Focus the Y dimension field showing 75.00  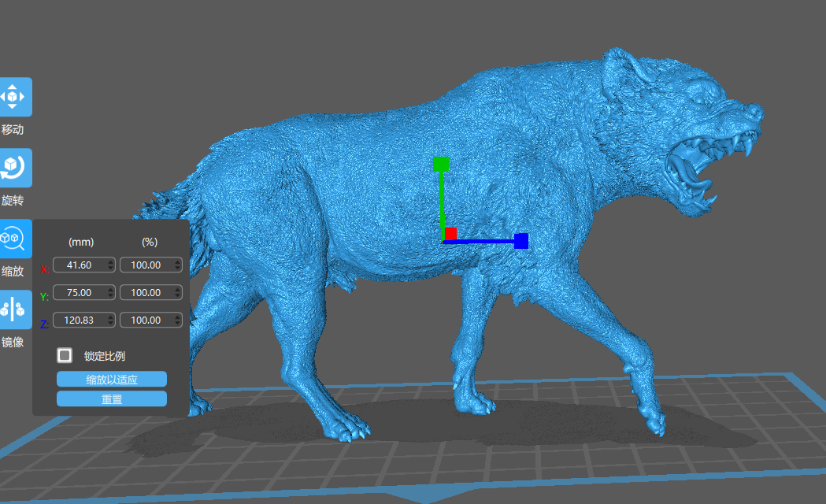tap(79, 293)
